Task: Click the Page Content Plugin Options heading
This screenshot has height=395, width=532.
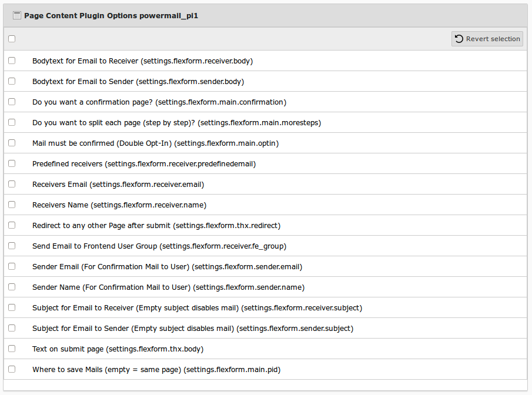Action: pos(111,16)
